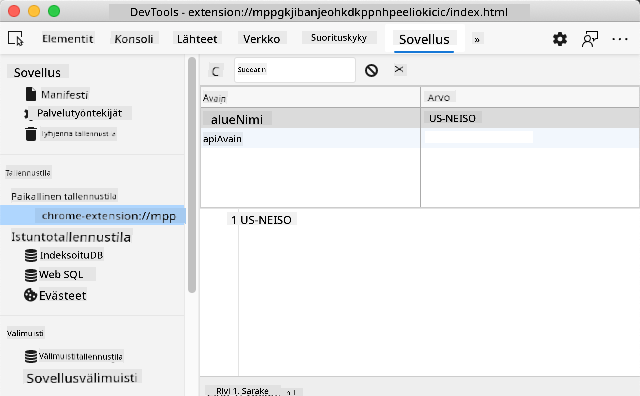
Task: Expand more tabs with double chevron
Action: 476,40
